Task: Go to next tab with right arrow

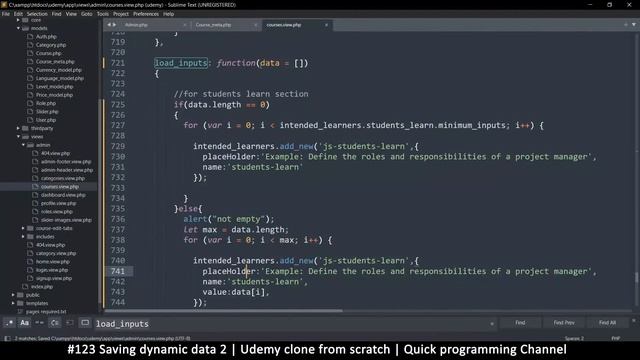Action: tap(114, 25)
